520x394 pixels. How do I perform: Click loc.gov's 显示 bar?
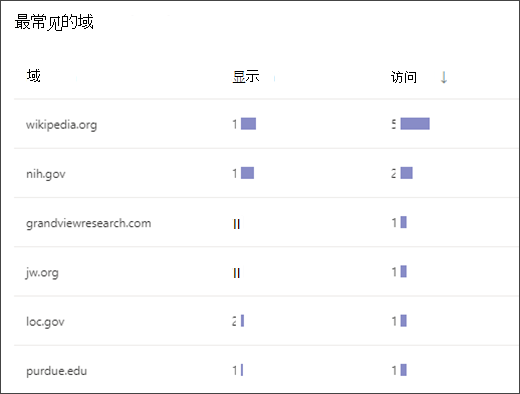tap(242, 321)
